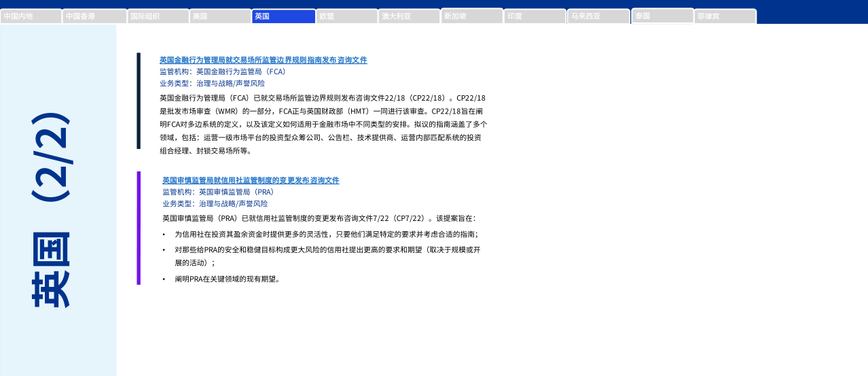The image size is (868, 376).
Task: Select the 菲律宾 tab
Action: tap(725, 16)
